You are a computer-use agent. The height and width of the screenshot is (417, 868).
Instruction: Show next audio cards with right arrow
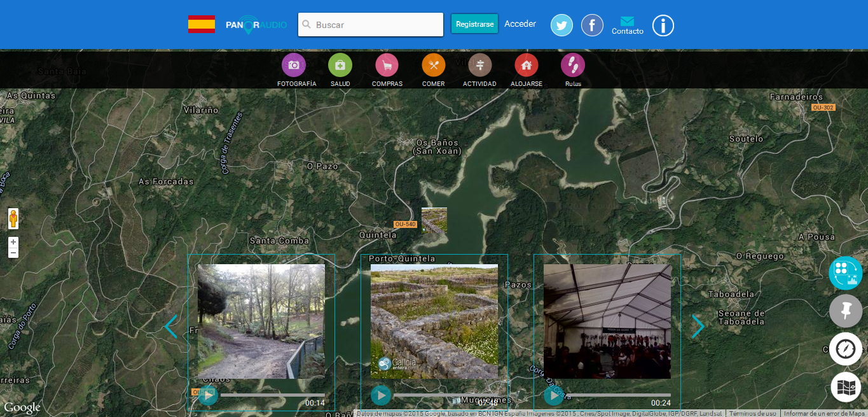click(698, 327)
